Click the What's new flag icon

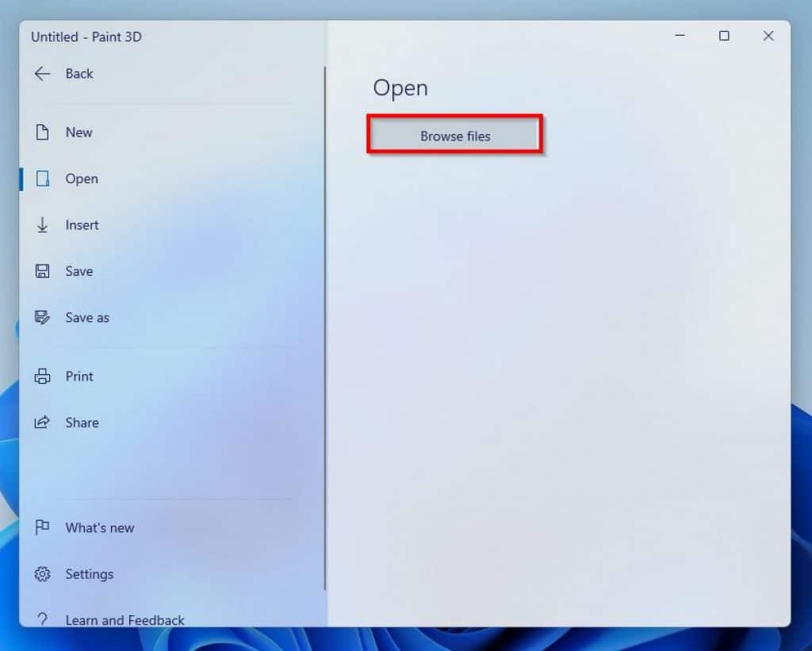click(x=42, y=527)
